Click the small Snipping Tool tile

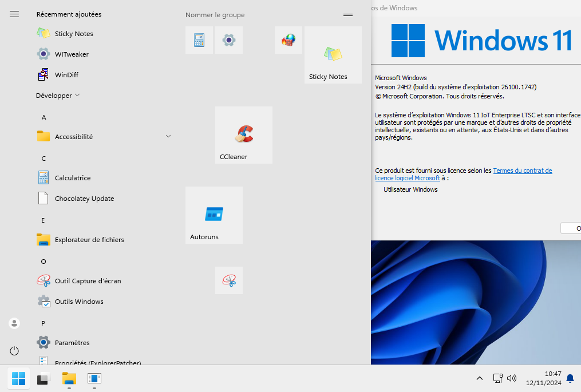point(229,280)
